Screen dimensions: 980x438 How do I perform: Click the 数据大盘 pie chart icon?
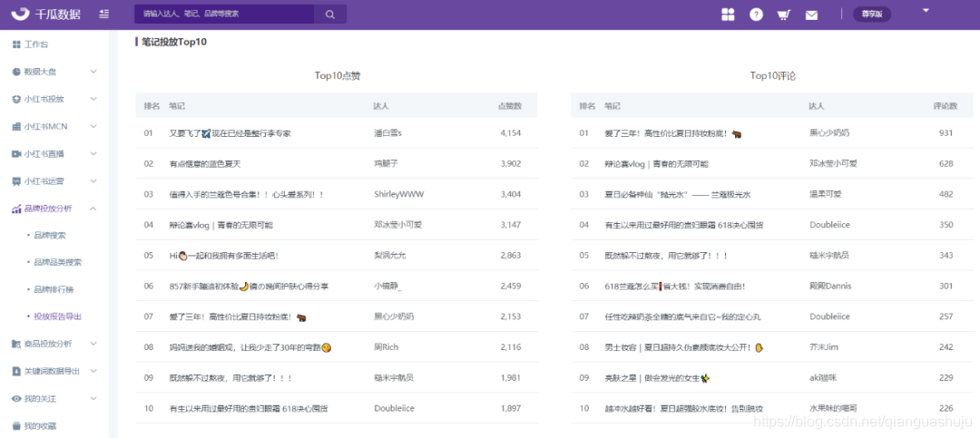pos(16,72)
